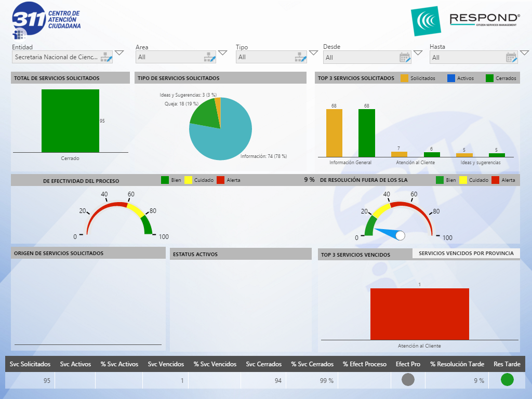Select the Top 3 Servicios Vencidos tab
This screenshot has height=399, width=532.
click(x=355, y=255)
